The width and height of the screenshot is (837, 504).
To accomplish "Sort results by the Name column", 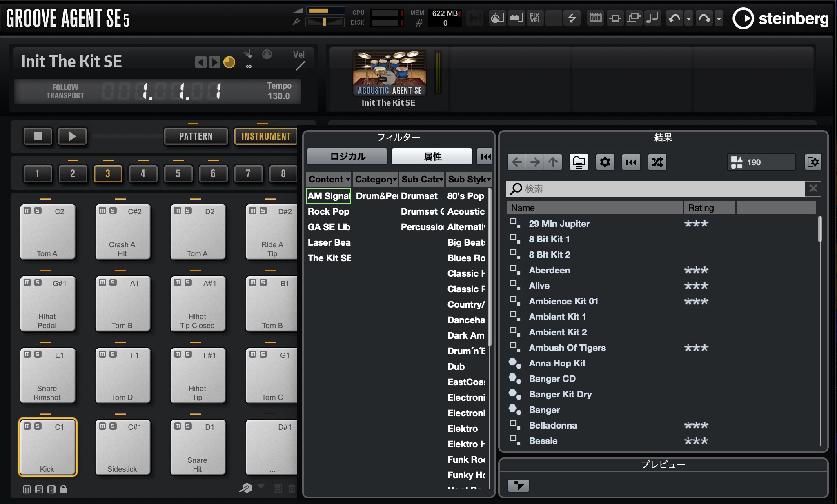I will pos(594,208).
